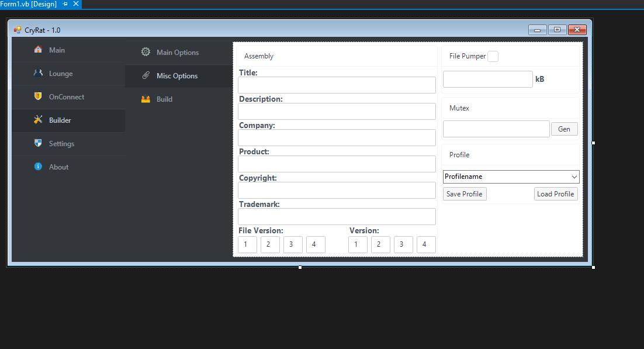The height and width of the screenshot is (349, 644).
Task: Click the Description: label
Action: click(x=261, y=99)
